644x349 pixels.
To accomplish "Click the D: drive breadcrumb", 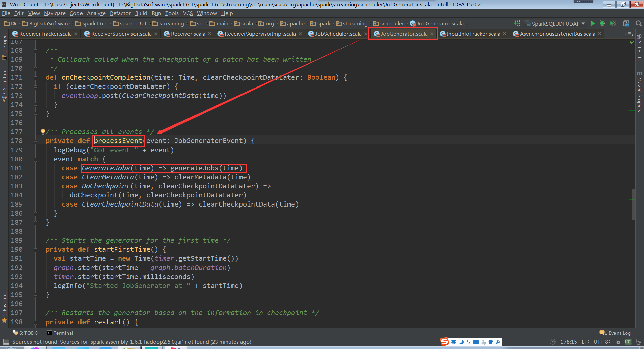I will coord(10,24).
